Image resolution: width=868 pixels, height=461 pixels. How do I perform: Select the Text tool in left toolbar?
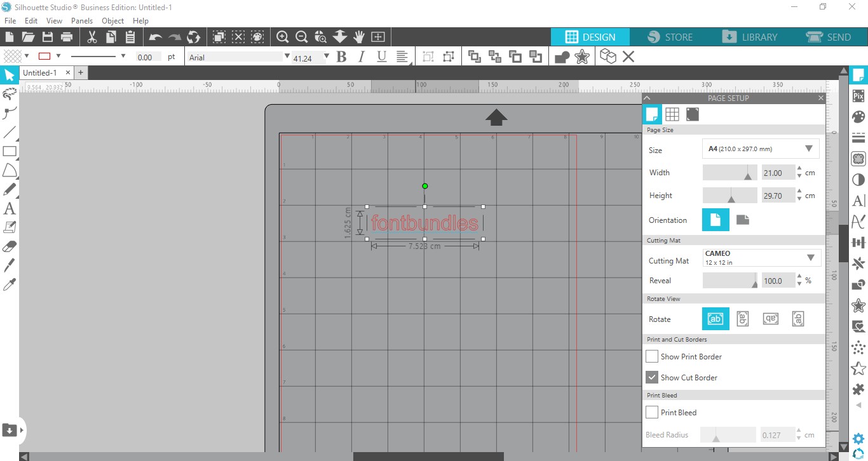(10, 208)
